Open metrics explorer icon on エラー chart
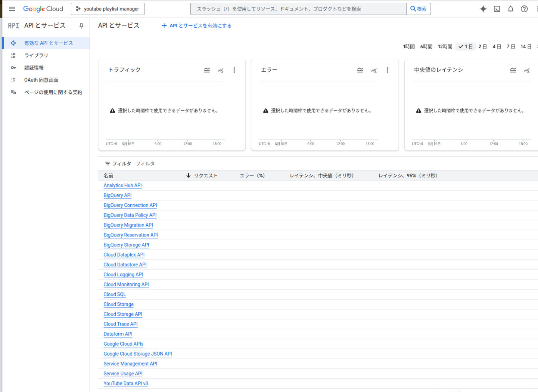This screenshot has height=392, width=538. pyautogui.click(x=374, y=70)
